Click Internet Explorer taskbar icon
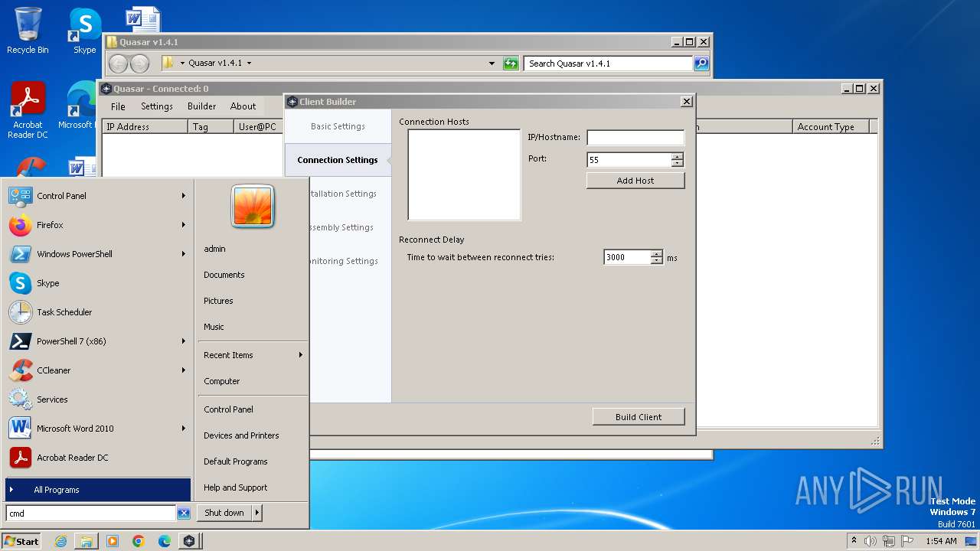This screenshot has height=551, width=980. pyautogui.click(x=60, y=541)
